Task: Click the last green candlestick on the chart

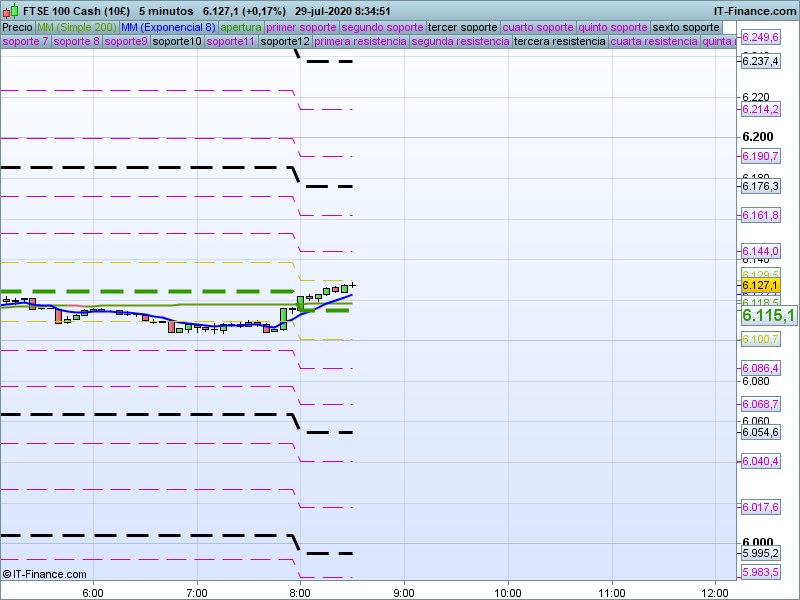Action: click(345, 288)
